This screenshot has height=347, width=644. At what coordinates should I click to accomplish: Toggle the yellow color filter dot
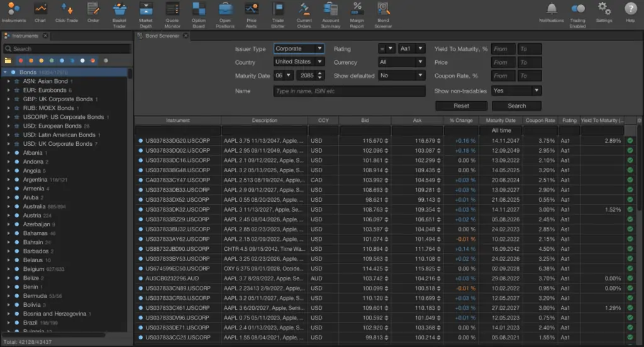tap(41, 61)
